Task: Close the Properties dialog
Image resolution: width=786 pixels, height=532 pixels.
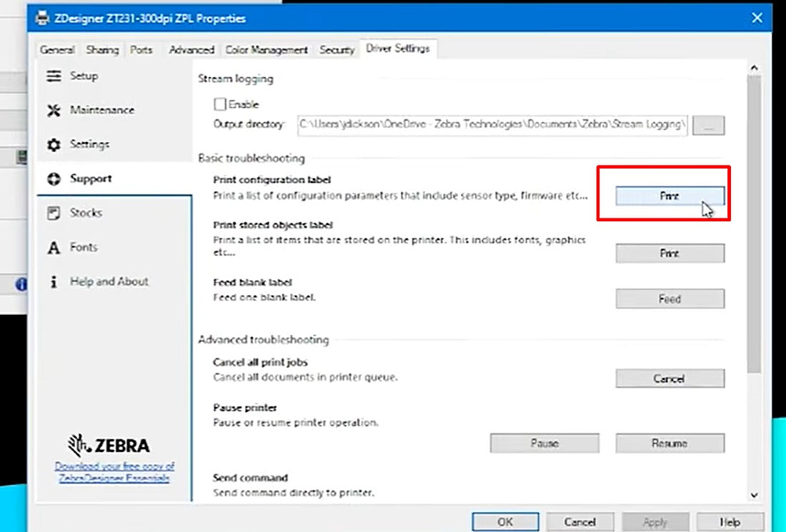Action: pos(757,18)
